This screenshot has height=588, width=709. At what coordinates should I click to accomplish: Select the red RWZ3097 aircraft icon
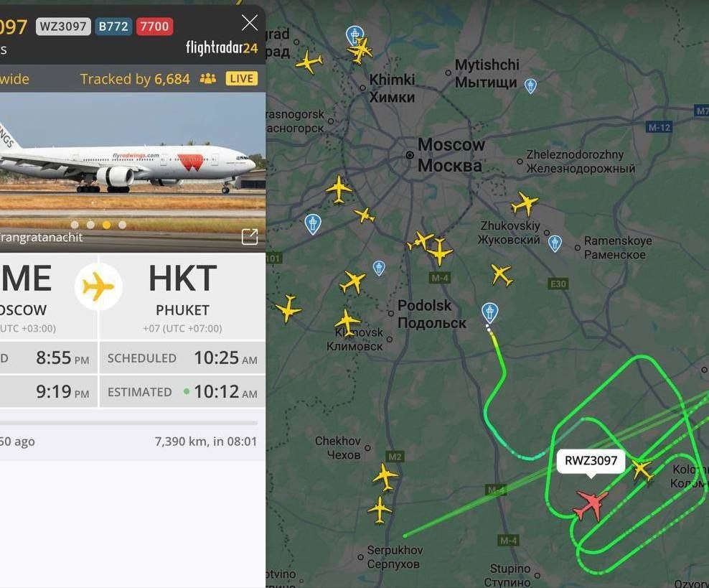591,505
